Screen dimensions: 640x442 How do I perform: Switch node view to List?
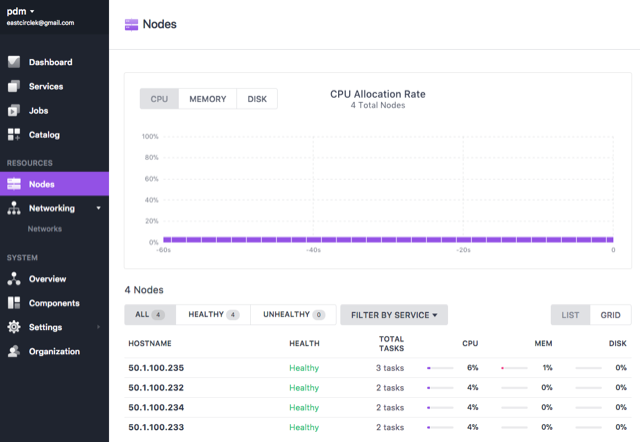pos(570,315)
